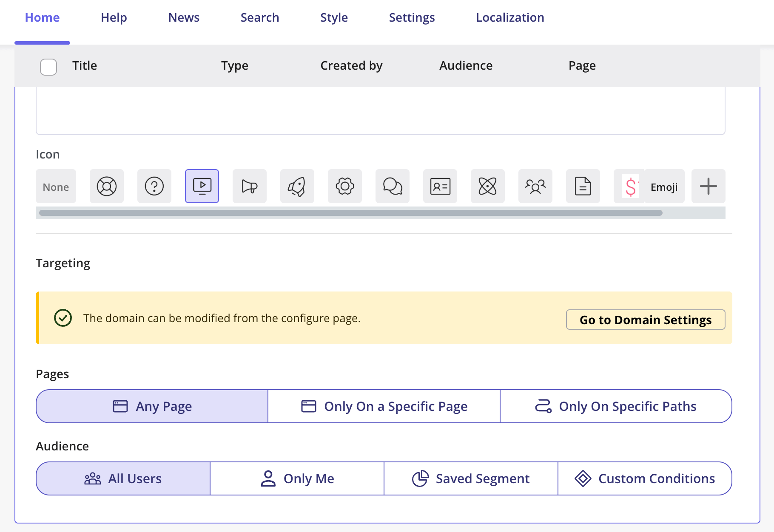
Task: Open the Settings tab
Action: 412,17
